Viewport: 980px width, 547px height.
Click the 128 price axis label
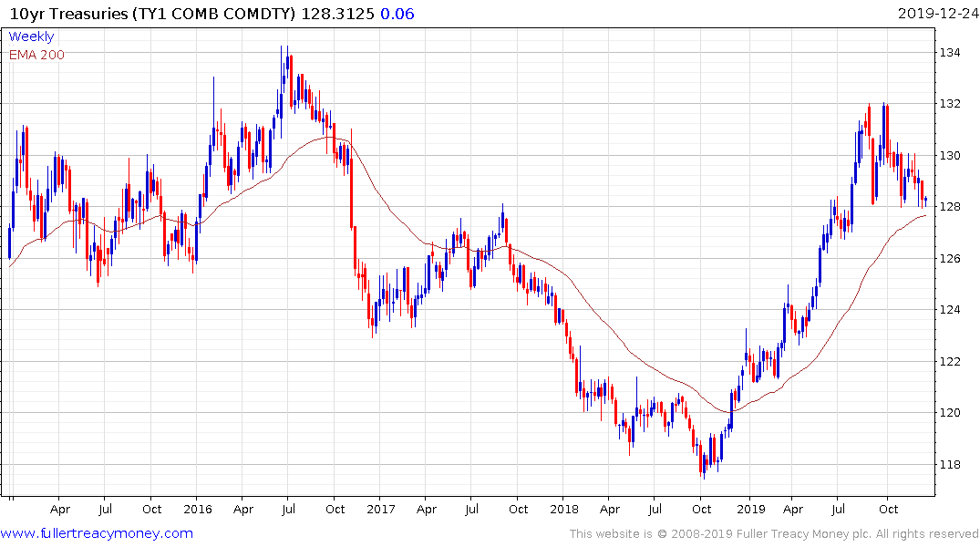(949, 207)
